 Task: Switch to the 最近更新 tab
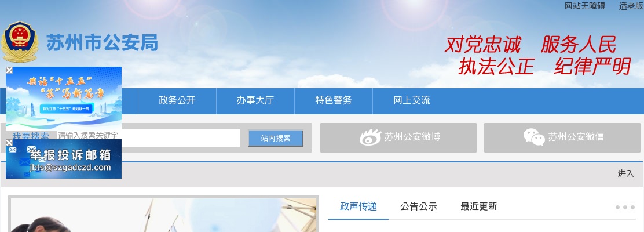coord(478,206)
